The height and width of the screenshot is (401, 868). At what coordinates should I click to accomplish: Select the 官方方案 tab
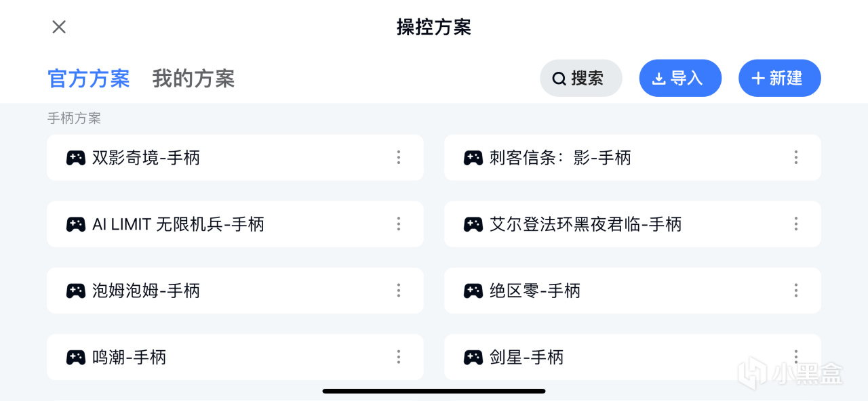coord(88,79)
